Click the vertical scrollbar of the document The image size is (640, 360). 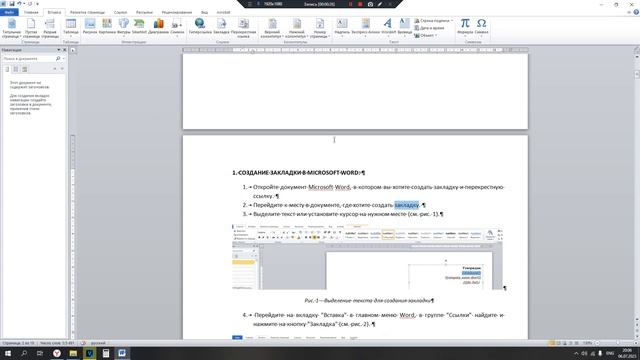[637, 188]
